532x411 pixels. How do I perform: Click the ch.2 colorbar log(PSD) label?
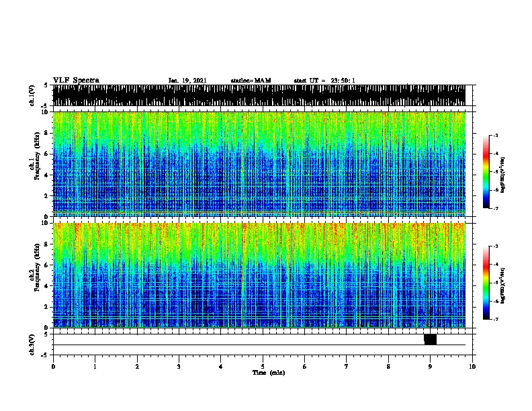click(502, 285)
